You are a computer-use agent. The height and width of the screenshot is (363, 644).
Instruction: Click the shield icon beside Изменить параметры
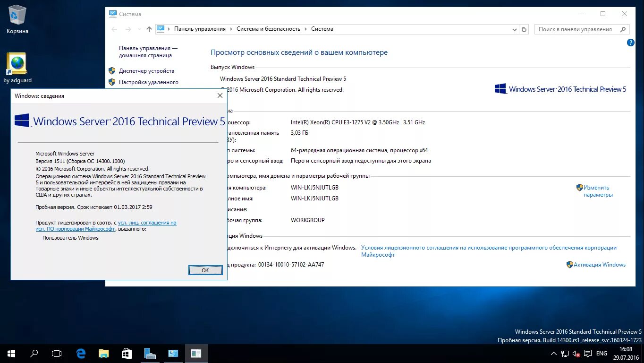[x=580, y=188]
